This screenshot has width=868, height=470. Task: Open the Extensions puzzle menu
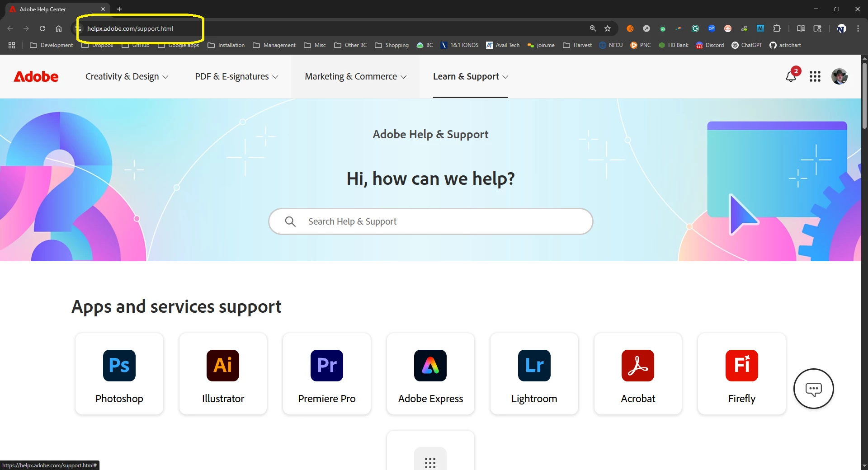coord(777,28)
